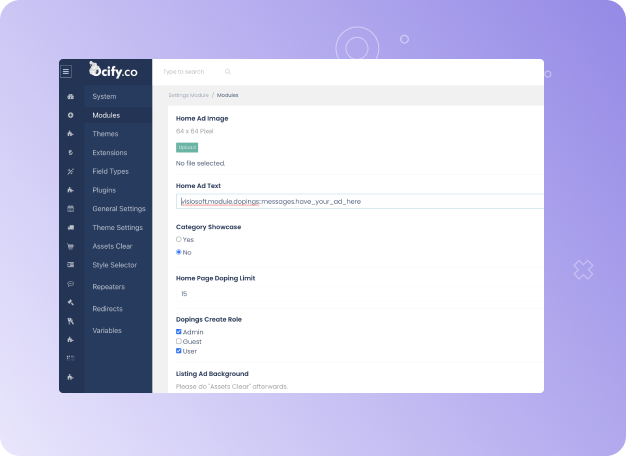Open General Settings in sidebar
Screen dimensions: 626x456
(x=118, y=209)
